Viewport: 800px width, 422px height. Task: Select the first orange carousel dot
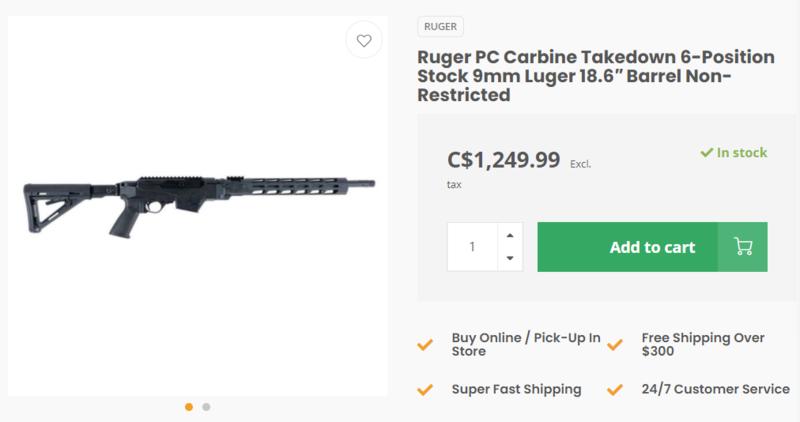click(x=189, y=407)
